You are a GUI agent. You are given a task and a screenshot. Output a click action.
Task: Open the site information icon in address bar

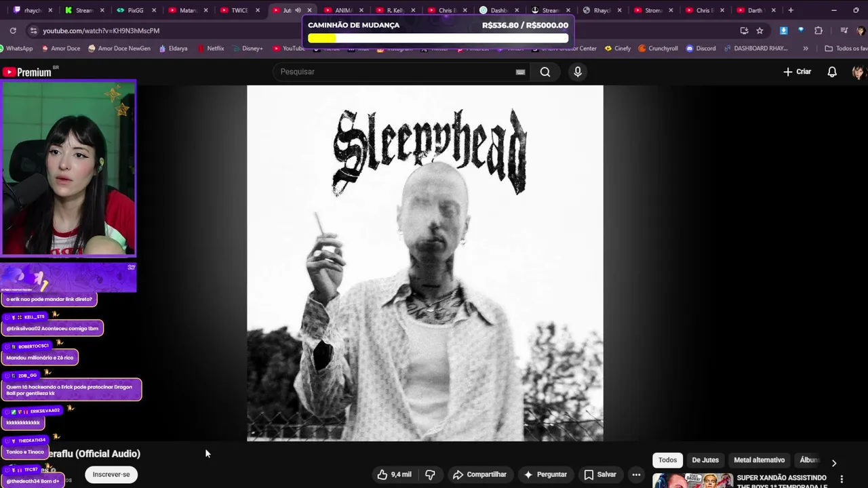[x=33, y=30]
